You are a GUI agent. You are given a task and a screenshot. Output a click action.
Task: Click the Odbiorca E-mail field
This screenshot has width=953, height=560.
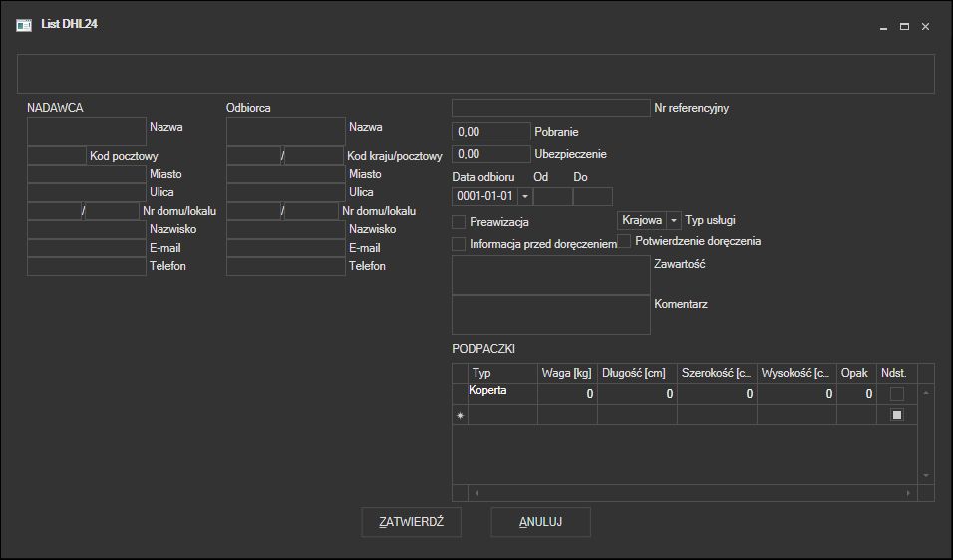(286, 248)
